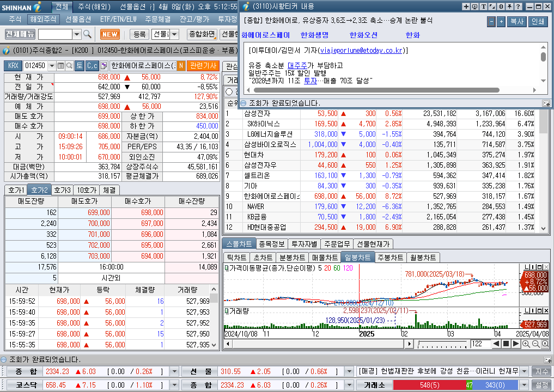Viewport: 554px width, 392px height.
Task: Open the dropdown beside 종합 index ticker
Action: [x=174, y=371]
